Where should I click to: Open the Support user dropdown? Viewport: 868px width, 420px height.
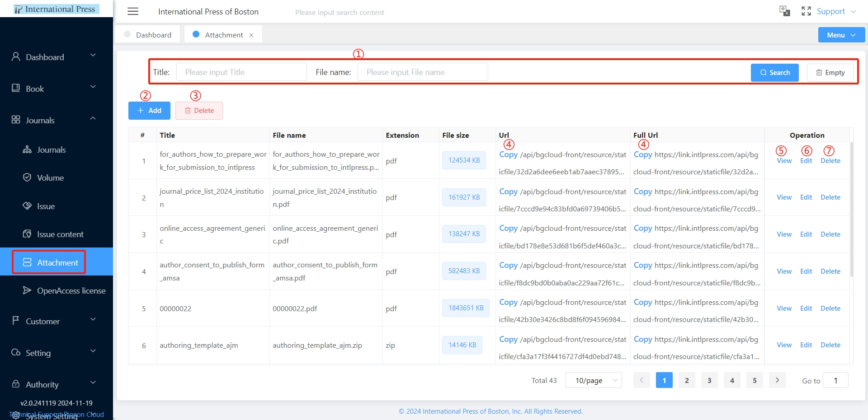point(836,11)
